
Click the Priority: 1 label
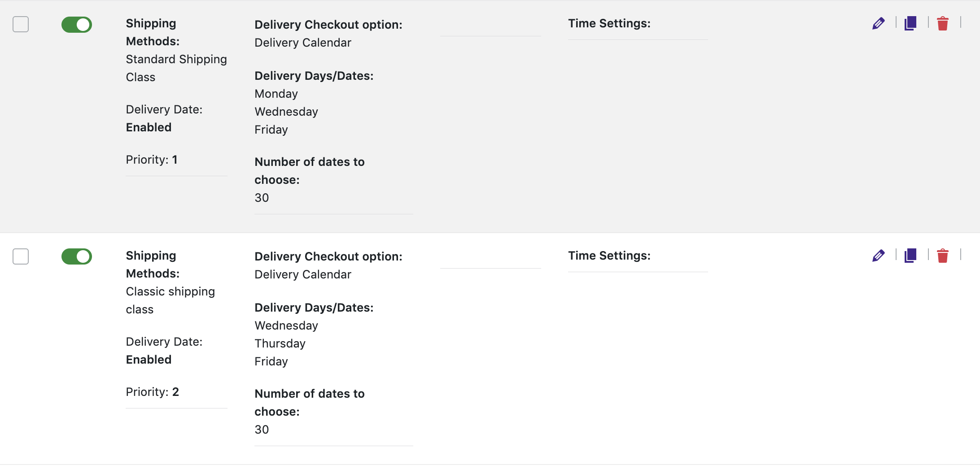tap(152, 160)
